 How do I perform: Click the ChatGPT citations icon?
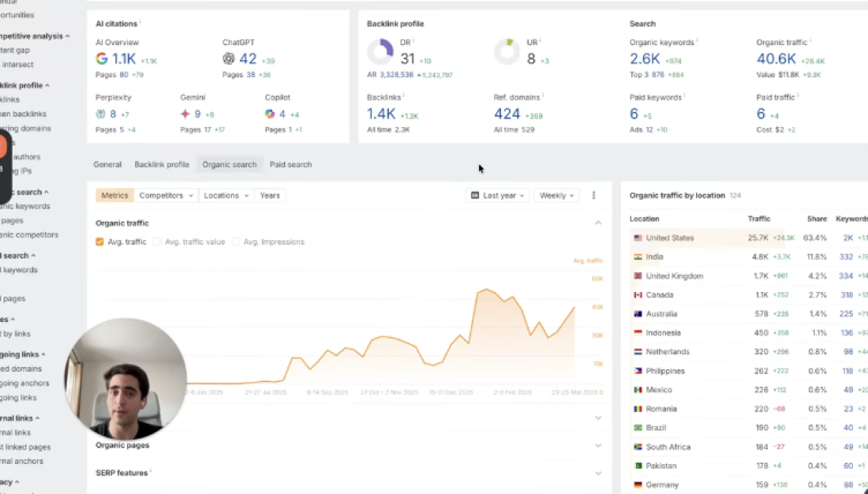[227, 58]
